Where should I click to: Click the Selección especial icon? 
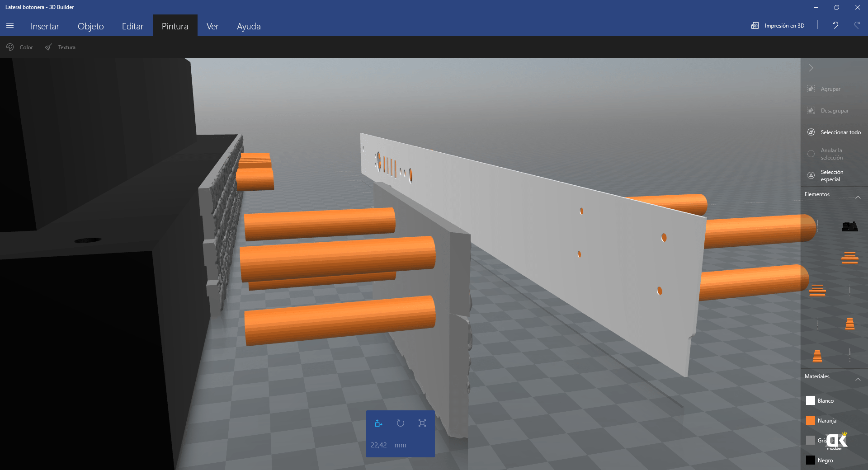(x=811, y=175)
